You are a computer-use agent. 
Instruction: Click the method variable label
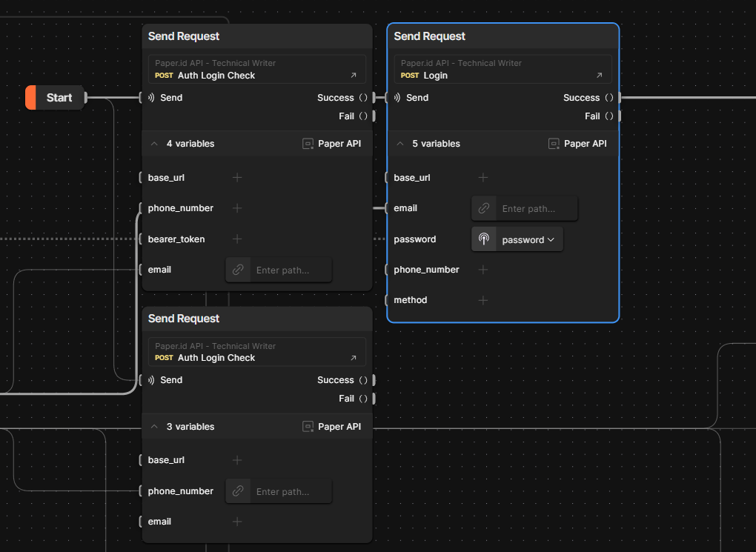pyautogui.click(x=411, y=300)
